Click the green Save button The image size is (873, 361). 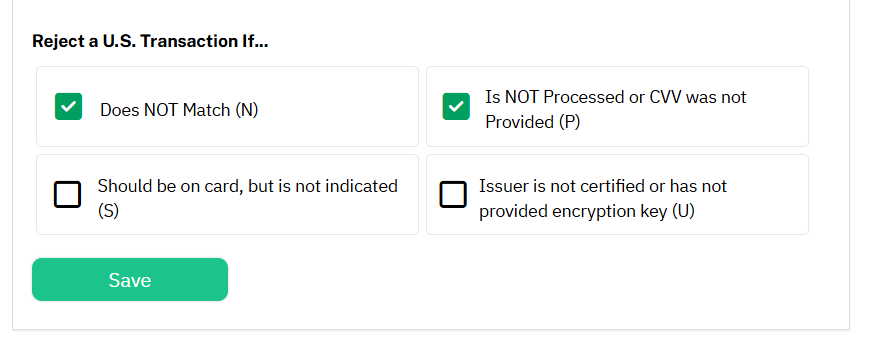pos(130,280)
